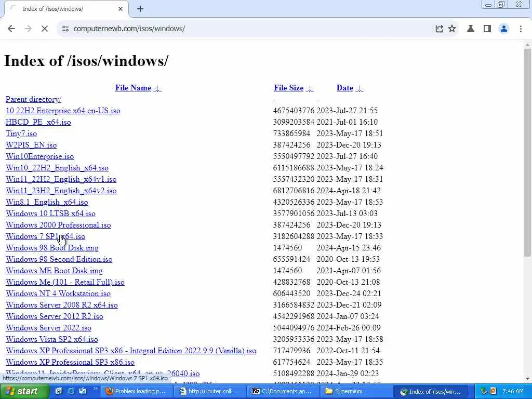Click the W2PIS_EN.iso link

click(31, 145)
